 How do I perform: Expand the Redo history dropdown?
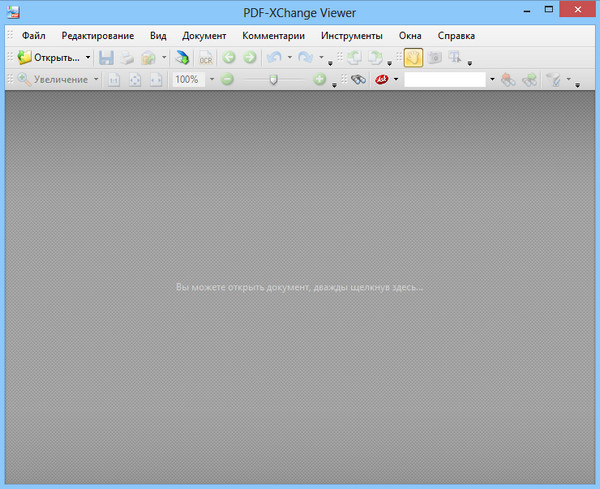(x=321, y=57)
